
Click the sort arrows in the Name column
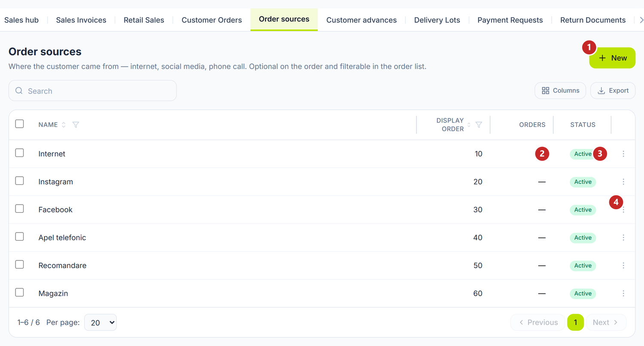64,125
